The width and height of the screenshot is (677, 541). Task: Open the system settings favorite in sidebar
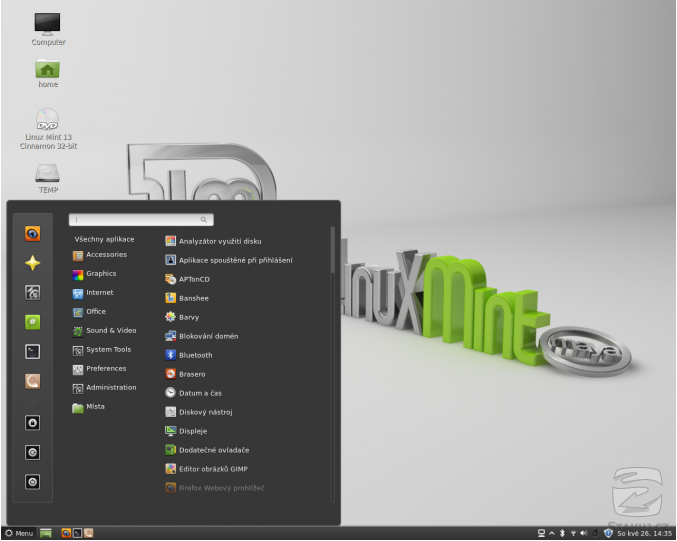(x=32, y=292)
